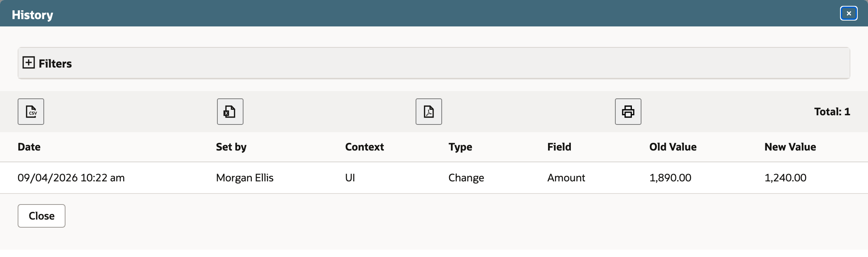
Task: Export history to Excel spreadsheet
Action: (x=230, y=112)
